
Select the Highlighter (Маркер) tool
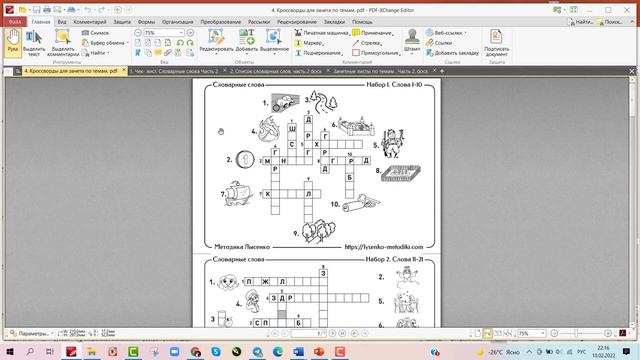click(309, 42)
